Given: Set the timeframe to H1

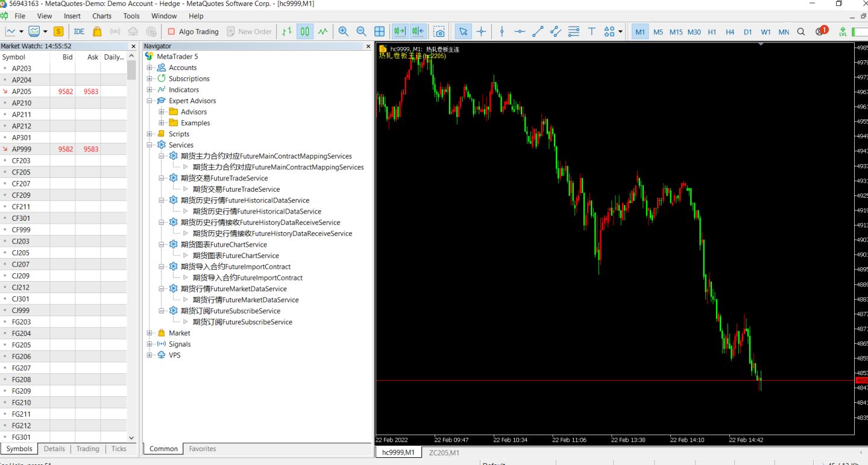Looking at the screenshot, I should coord(712,32).
